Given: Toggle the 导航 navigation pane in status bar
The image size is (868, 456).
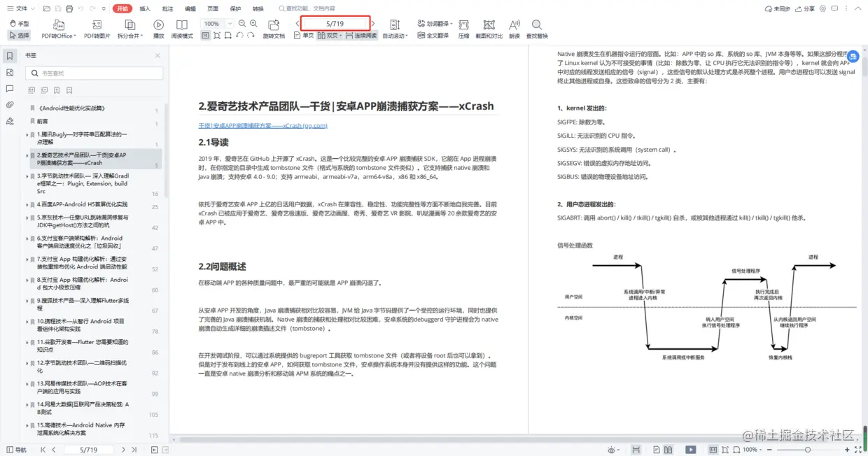Looking at the screenshot, I should [x=16, y=450].
